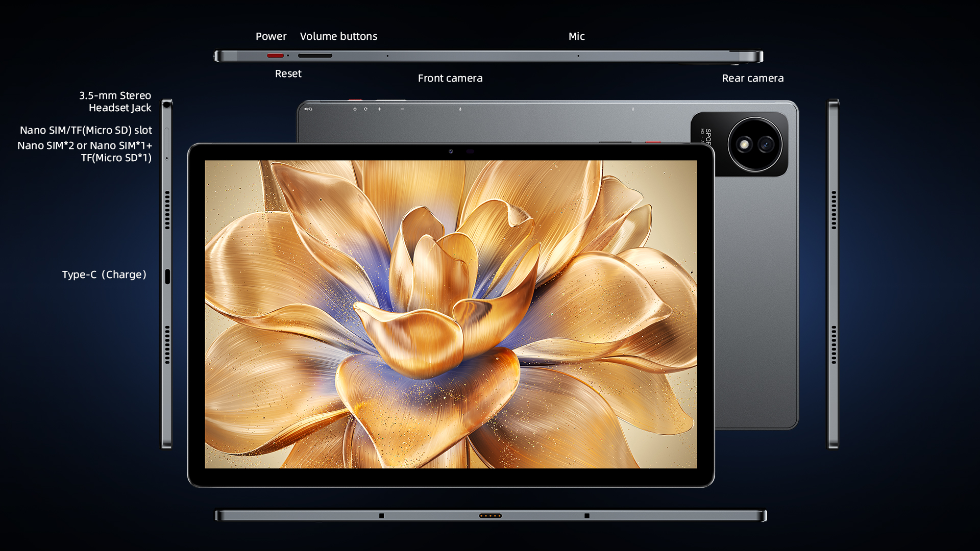Click the rear camera flash LED

coord(744,145)
